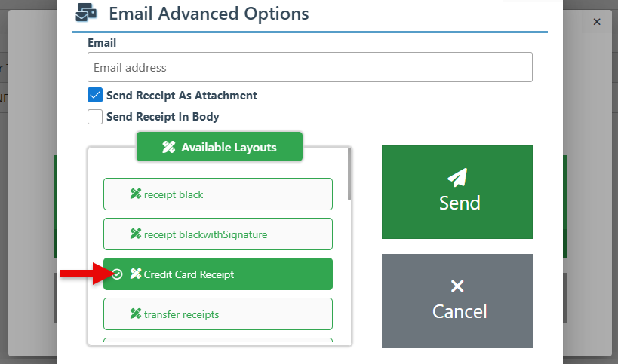Screen dimensions: 618x364
Task: Uncheck Send Receipt As Attachment
Action: tap(95, 96)
